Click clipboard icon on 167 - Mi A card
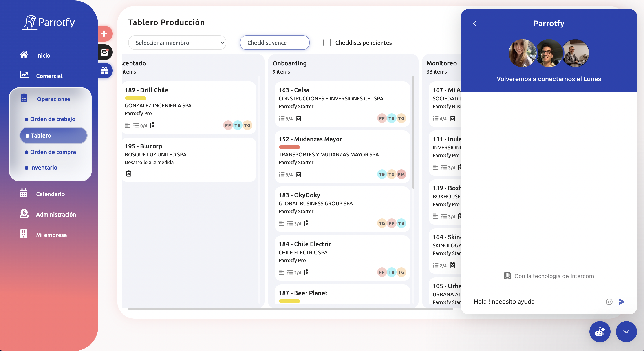The width and height of the screenshot is (644, 351). click(x=452, y=118)
